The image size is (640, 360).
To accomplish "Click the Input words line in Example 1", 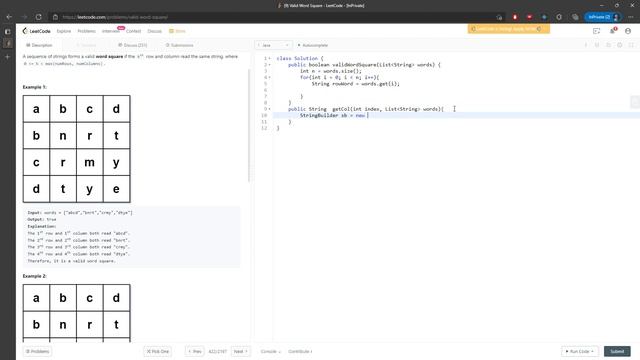I will coord(80,213).
